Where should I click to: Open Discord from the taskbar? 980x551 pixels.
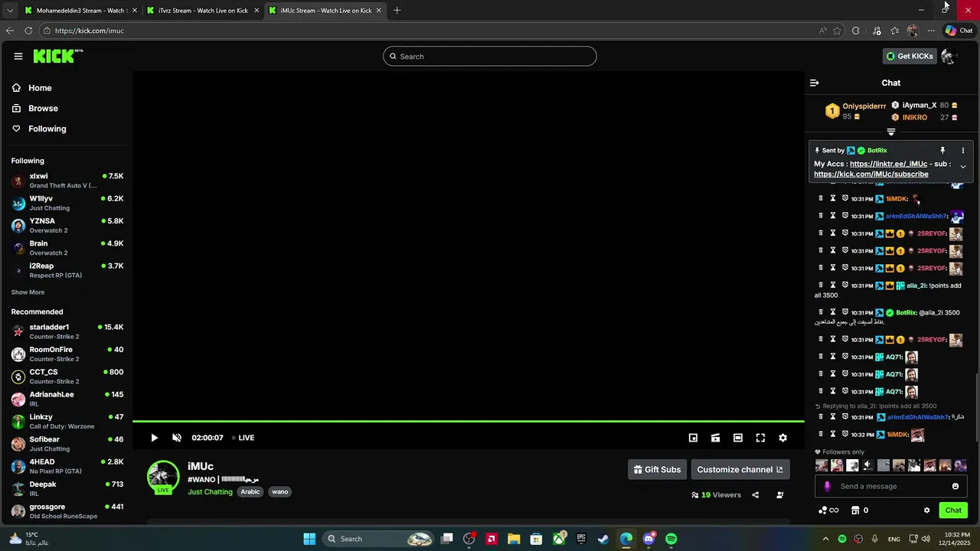(649, 539)
